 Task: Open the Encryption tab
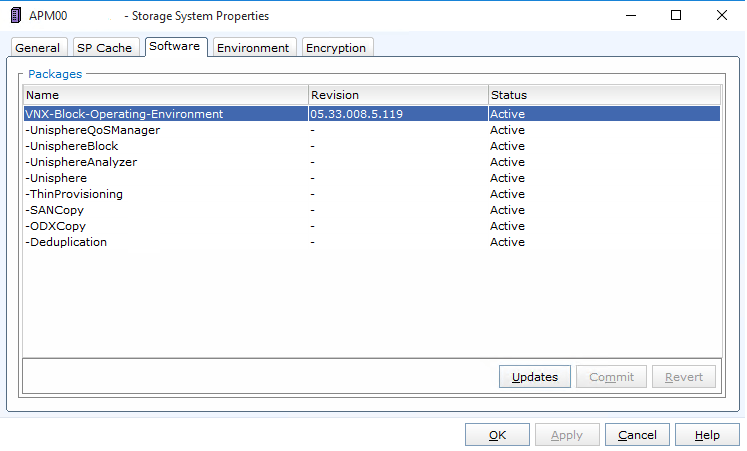pyautogui.click(x=336, y=48)
